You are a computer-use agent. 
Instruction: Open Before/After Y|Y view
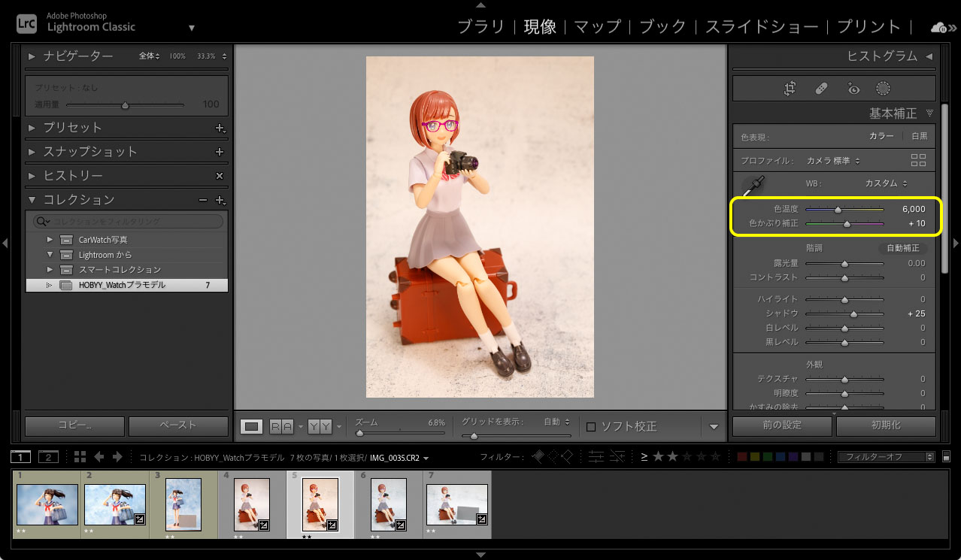tap(320, 426)
